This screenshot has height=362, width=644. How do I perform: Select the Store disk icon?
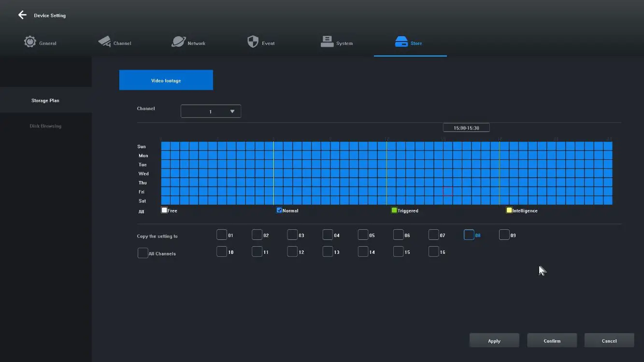[x=401, y=42]
